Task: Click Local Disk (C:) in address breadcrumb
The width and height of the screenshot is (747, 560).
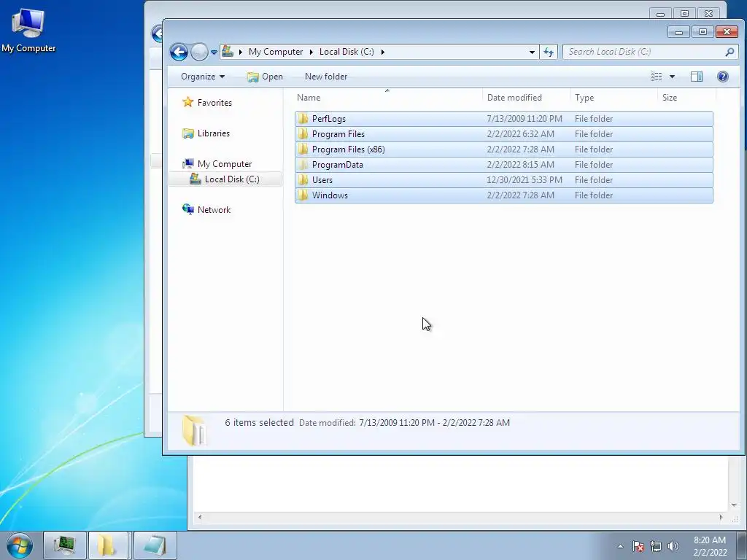Action: (x=347, y=52)
